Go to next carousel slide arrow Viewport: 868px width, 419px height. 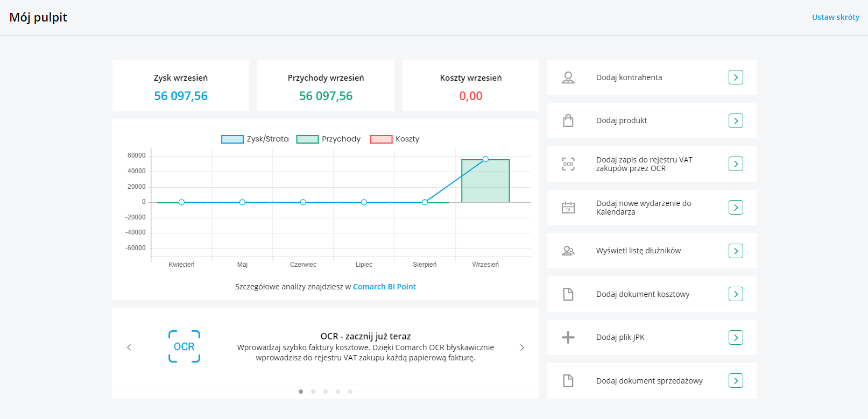coord(522,347)
